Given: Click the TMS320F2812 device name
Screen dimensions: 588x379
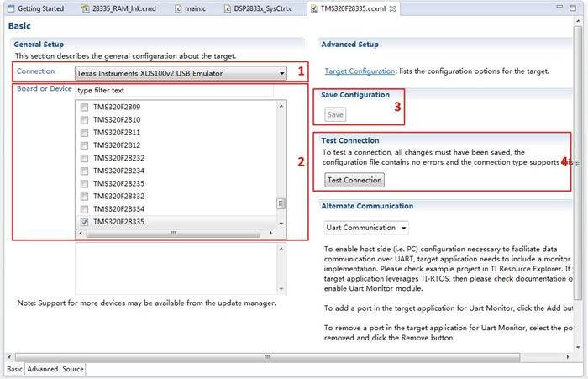Looking at the screenshot, I should click(117, 145).
